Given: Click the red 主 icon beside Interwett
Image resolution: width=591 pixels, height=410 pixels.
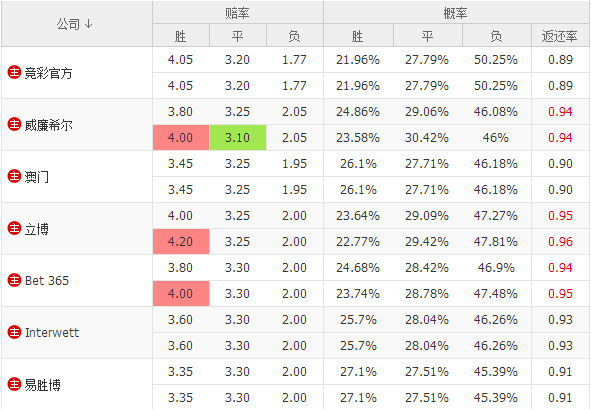Looking at the screenshot, I should [14, 332].
